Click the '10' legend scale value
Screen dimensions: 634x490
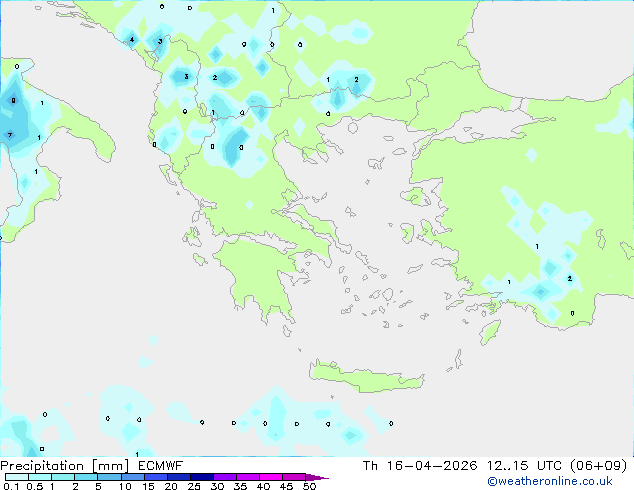point(125,486)
